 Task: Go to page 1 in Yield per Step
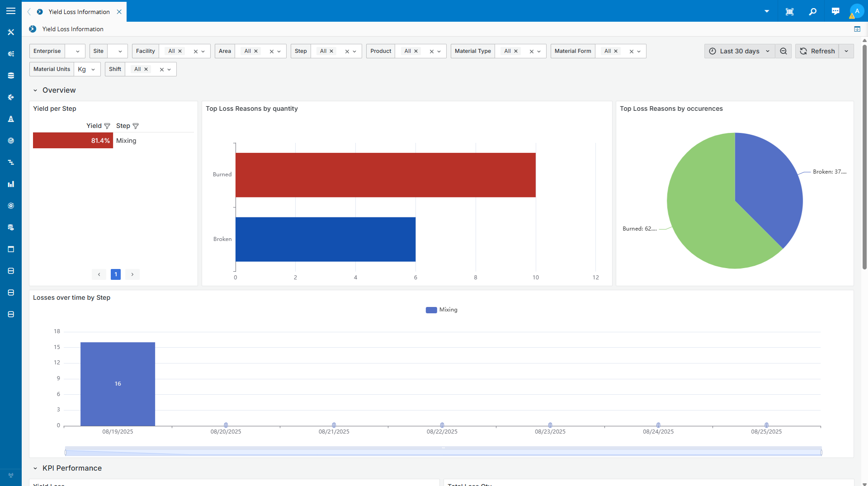[x=116, y=274]
